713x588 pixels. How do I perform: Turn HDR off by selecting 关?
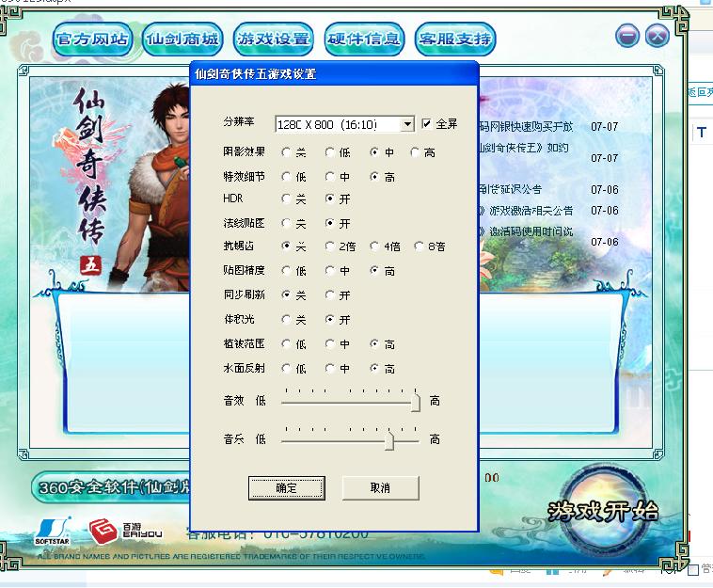(286, 199)
